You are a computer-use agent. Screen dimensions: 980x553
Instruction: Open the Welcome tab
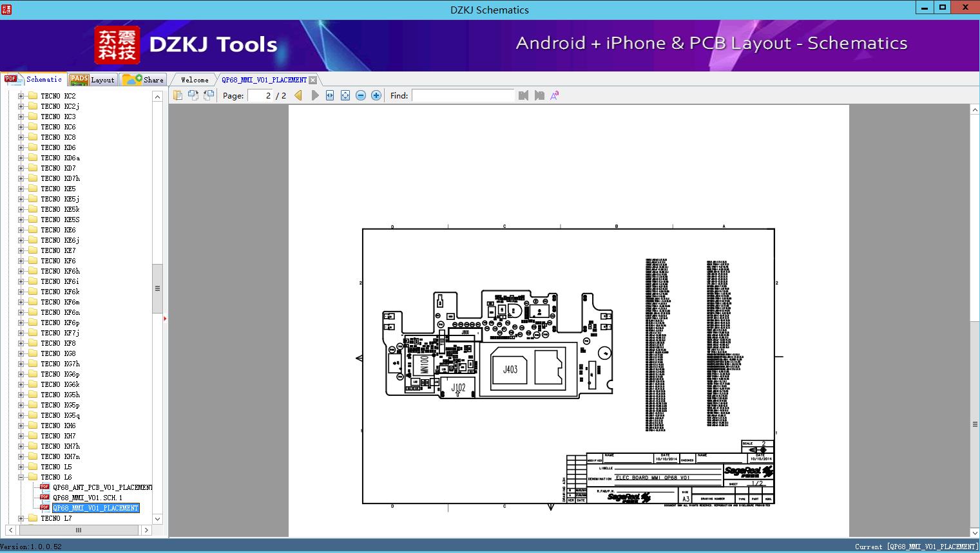195,80
